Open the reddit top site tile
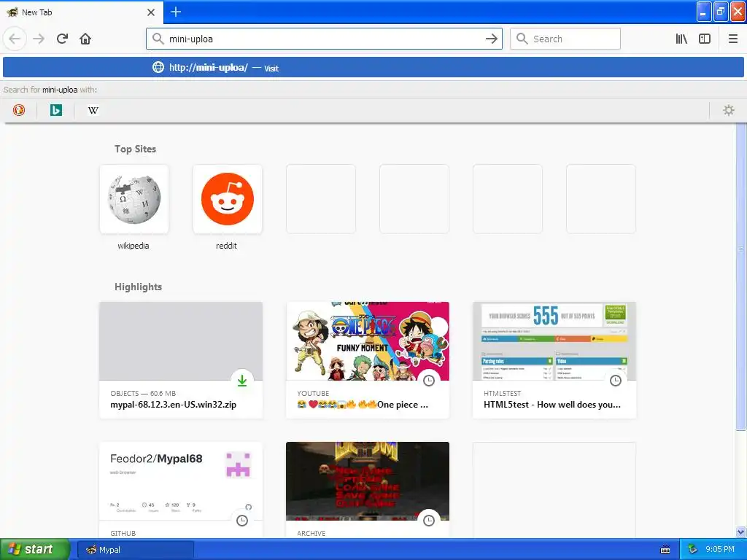The height and width of the screenshot is (560, 747). (228, 199)
